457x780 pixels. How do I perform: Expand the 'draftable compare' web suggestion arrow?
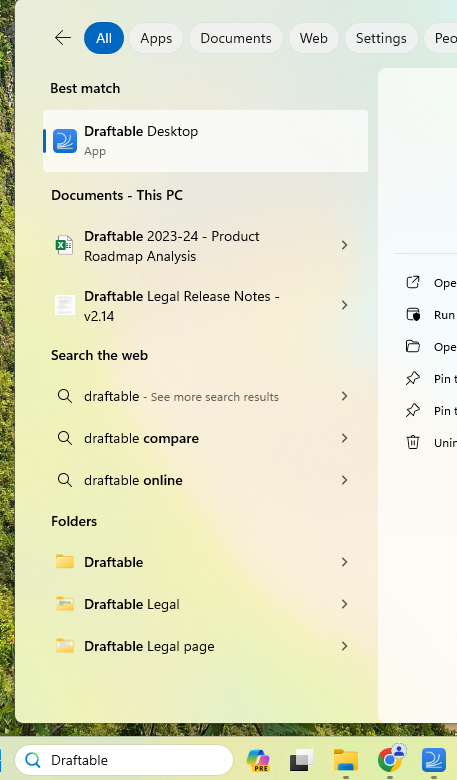(x=344, y=438)
